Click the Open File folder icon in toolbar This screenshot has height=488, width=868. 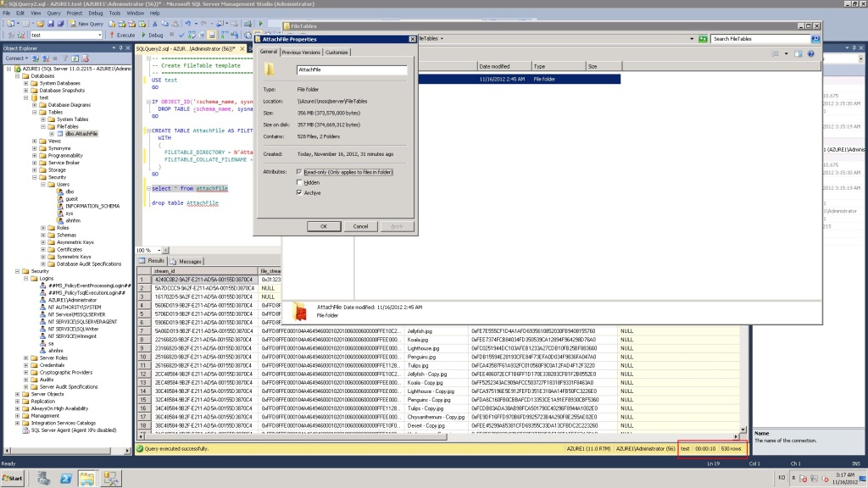pyautogui.click(x=40, y=24)
